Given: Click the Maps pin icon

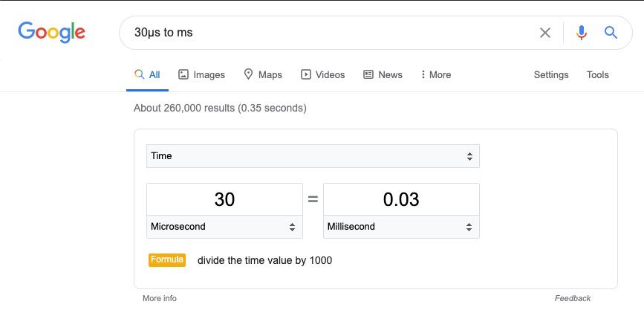Looking at the screenshot, I should [248, 74].
